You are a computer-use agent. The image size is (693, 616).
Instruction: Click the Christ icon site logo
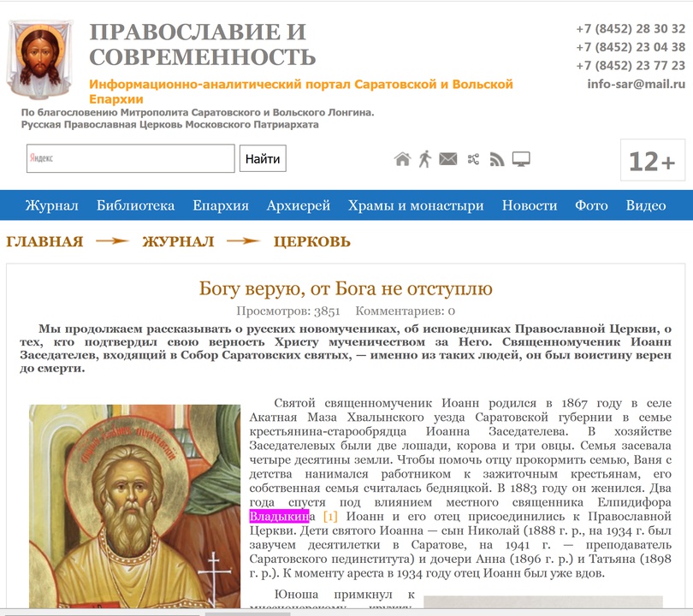[39, 58]
